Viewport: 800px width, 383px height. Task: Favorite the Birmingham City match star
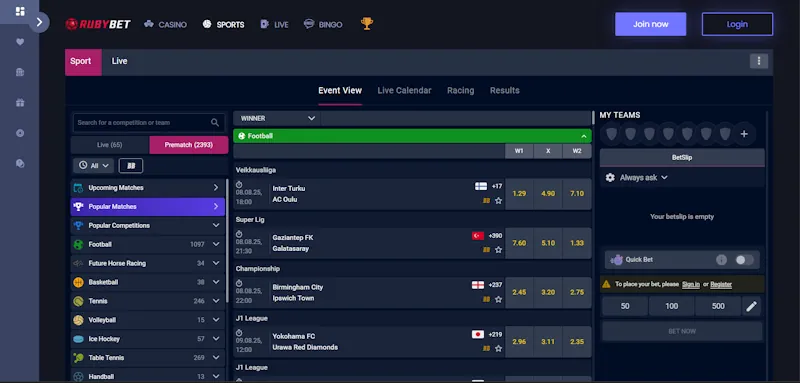(x=498, y=299)
